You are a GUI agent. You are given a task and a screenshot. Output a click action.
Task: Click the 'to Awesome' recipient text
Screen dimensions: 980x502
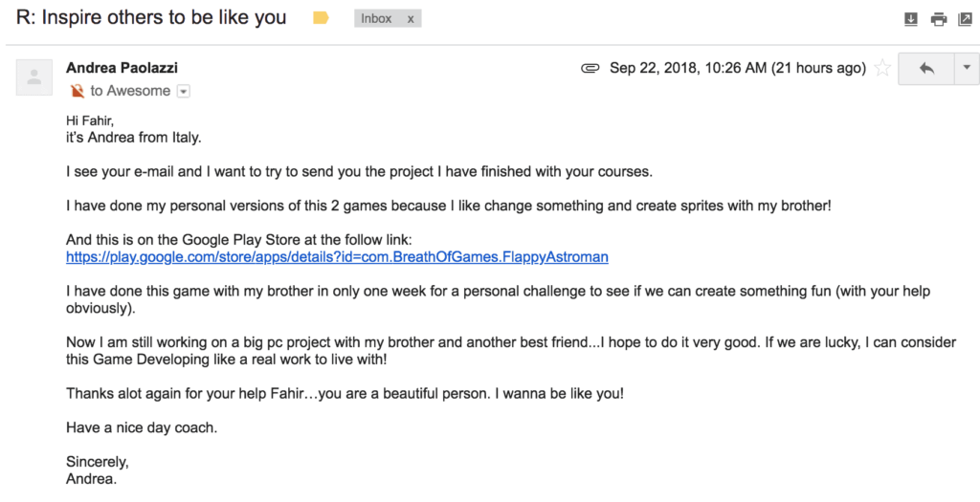tap(130, 91)
